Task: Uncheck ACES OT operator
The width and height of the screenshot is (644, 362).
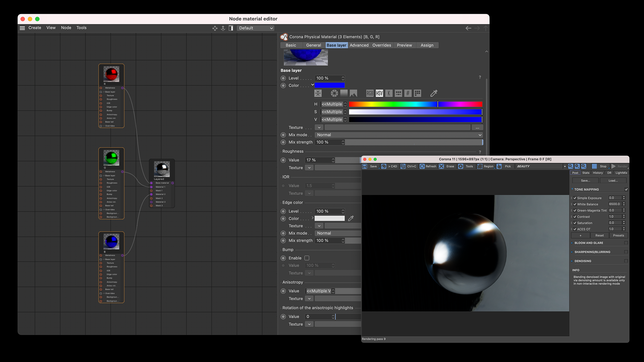Action: pyautogui.click(x=575, y=229)
